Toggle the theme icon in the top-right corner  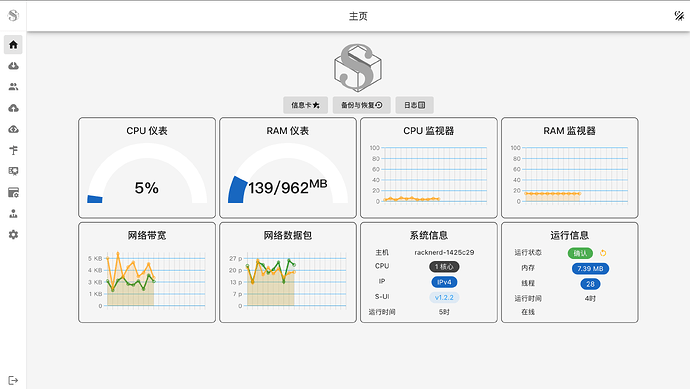point(679,16)
